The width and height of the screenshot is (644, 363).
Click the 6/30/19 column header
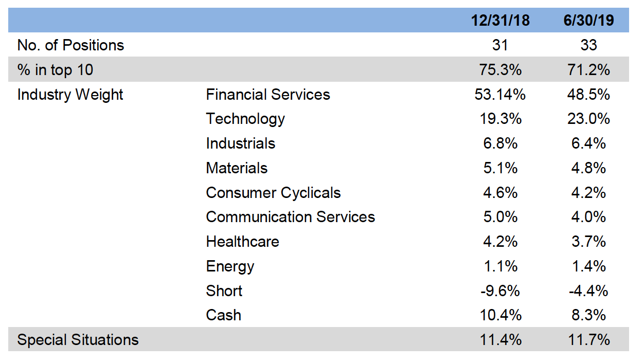tap(588, 20)
